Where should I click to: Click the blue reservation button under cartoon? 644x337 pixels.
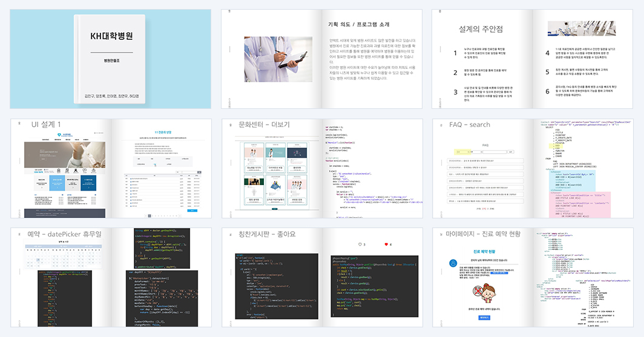click(x=484, y=318)
